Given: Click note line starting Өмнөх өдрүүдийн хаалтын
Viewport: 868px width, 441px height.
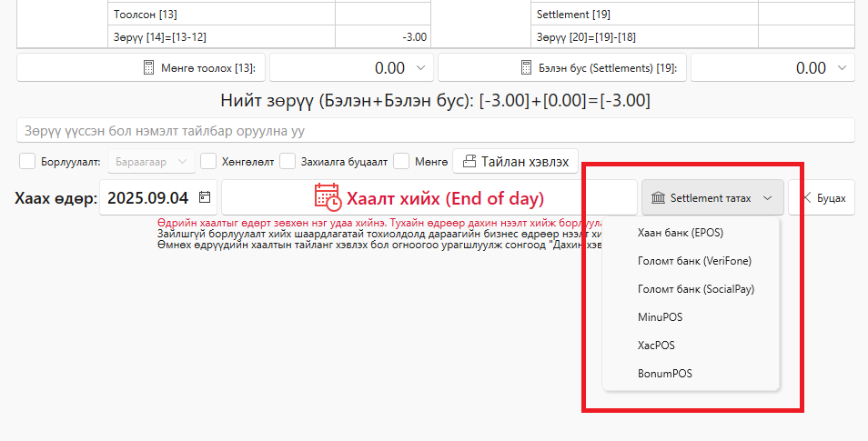Looking at the screenshot, I should [379, 245].
